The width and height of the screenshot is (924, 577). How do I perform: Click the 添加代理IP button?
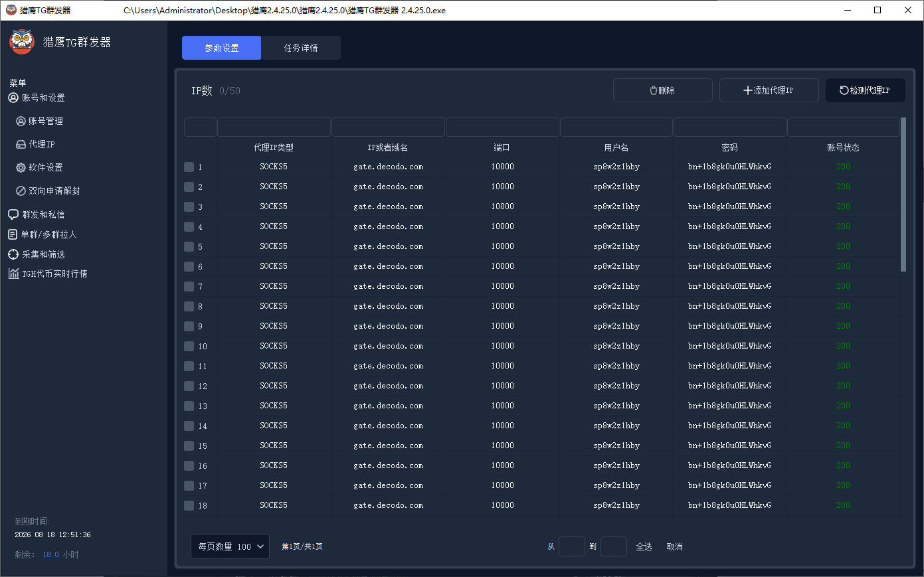click(x=769, y=90)
